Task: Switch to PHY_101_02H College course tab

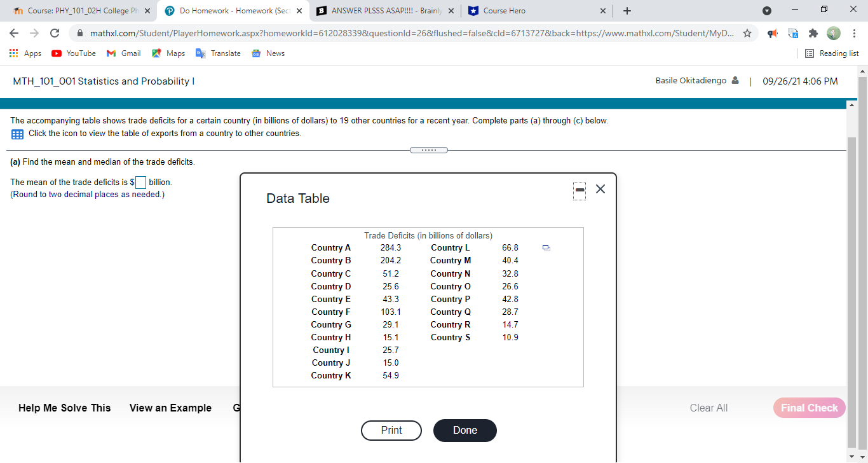Action: [81, 11]
